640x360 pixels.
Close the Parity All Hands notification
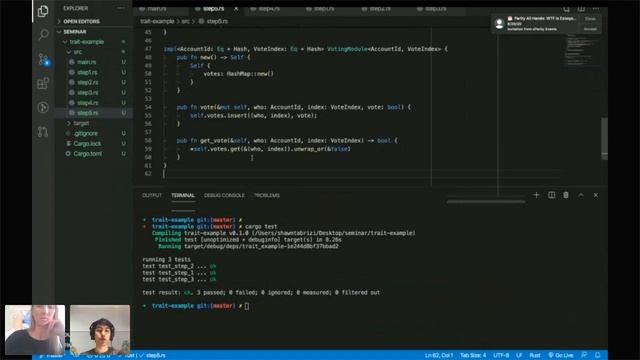(590, 19)
